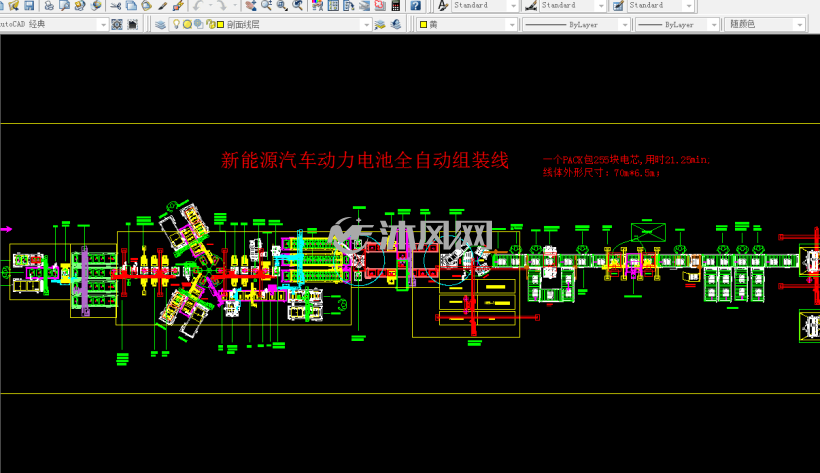Open the Text Style manager icon
Screen dimensions: 820x473
pyautogui.click(x=443, y=5)
